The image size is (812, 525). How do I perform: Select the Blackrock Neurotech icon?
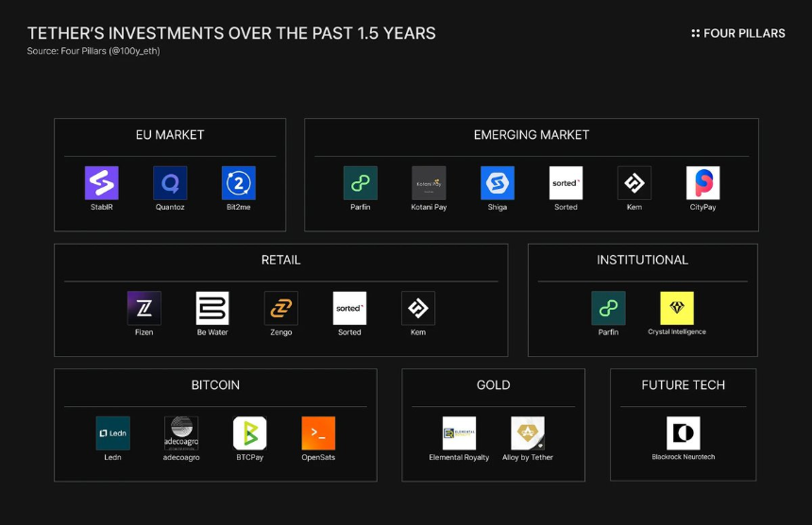pos(683,433)
